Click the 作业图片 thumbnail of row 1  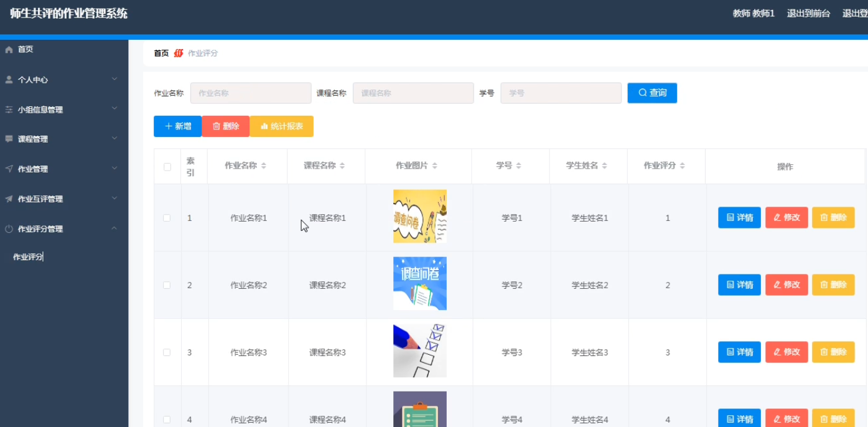(x=419, y=216)
